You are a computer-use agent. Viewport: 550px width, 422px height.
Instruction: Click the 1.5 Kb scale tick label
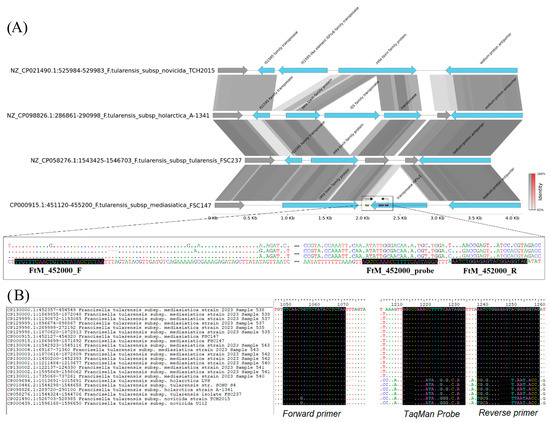[x=325, y=218]
